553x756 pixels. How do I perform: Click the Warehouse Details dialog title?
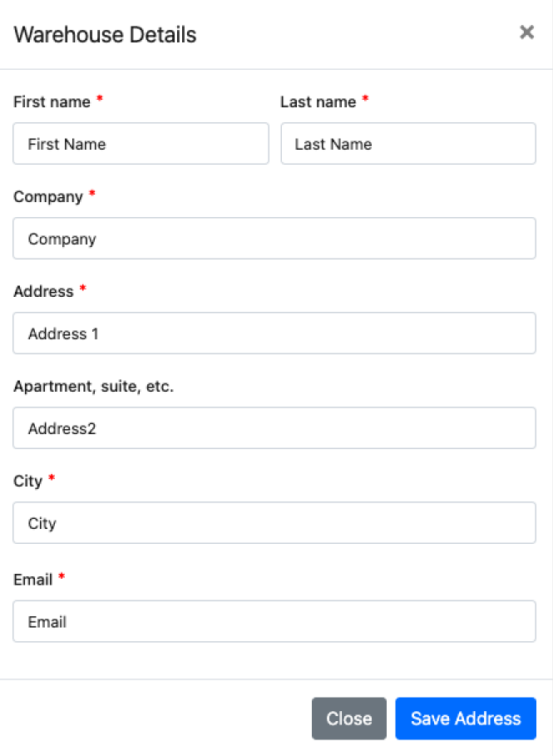tap(105, 35)
